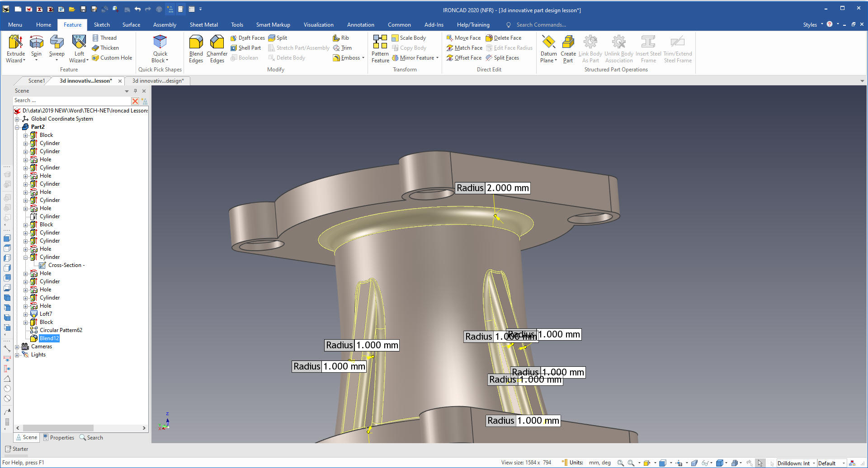
Task: Open the 3d innovativ...design document tab
Action: pyautogui.click(x=158, y=81)
